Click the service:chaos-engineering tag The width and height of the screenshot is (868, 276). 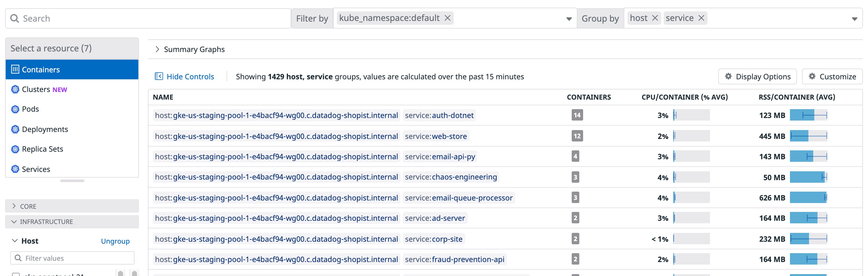(x=451, y=177)
